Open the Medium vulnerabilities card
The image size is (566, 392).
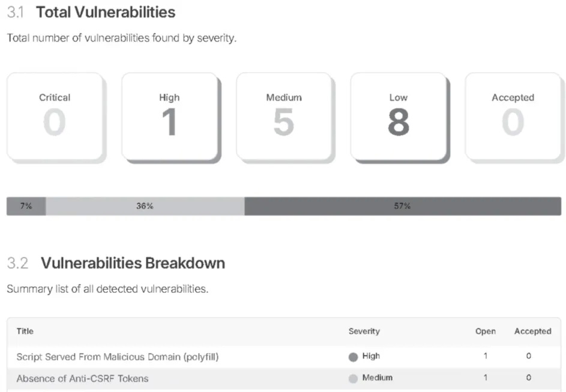[284, 116]
